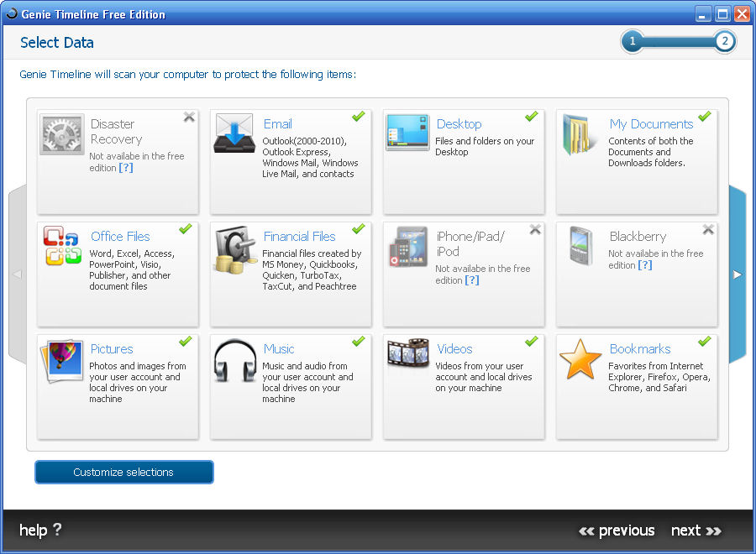
Task: Click the X mark on Blackberry
Action: point(708,229)
